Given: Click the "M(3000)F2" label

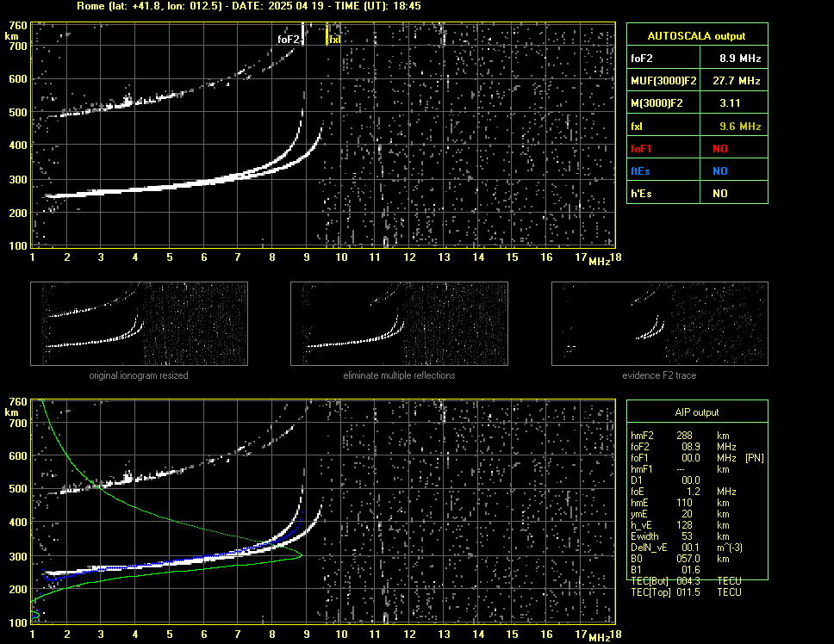Looking at the screenshot, I should point(657,103).
